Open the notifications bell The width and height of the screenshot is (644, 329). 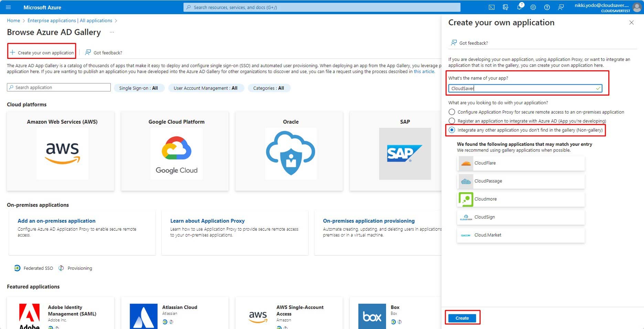[519, 7]
